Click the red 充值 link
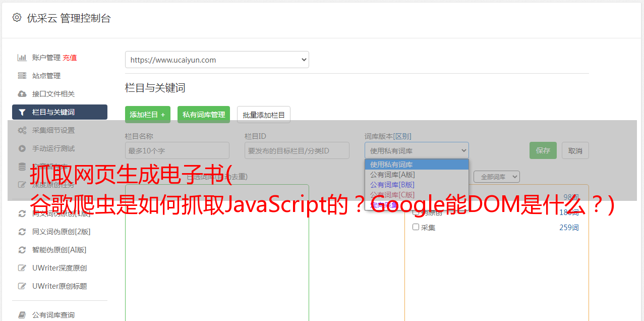This screenshot has height=321, width=644. coord(70,58)
